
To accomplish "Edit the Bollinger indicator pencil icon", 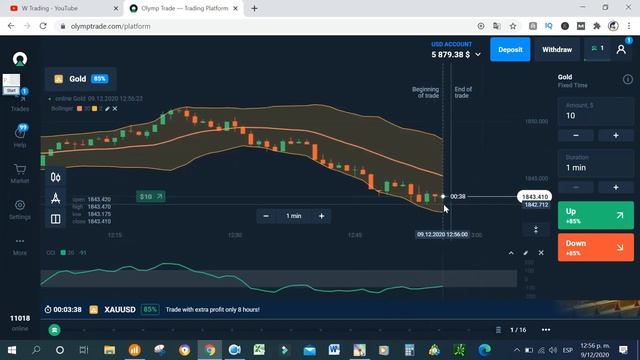I will click(107, 109).
